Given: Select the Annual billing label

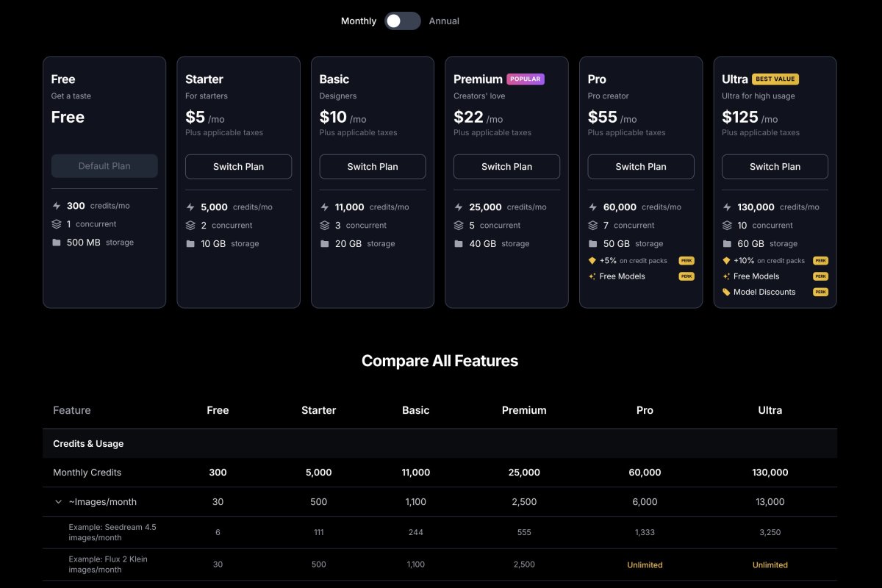Looking at the screenshot, I should point(444,21).
